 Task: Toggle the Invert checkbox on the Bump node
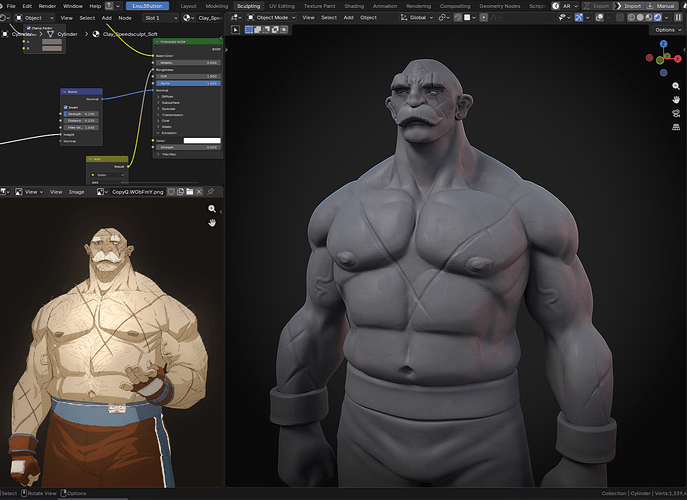pos(65,107)
